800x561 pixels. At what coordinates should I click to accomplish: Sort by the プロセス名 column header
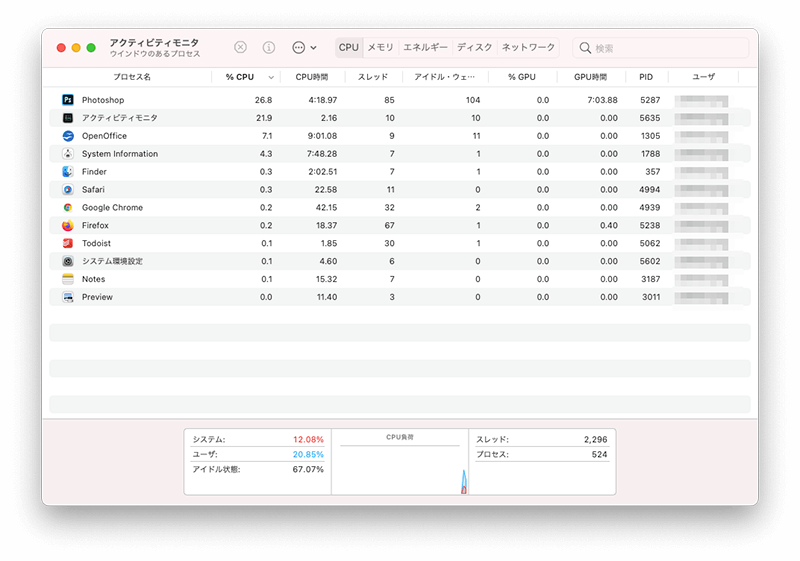pyautogui.click(x=132, y=77)
